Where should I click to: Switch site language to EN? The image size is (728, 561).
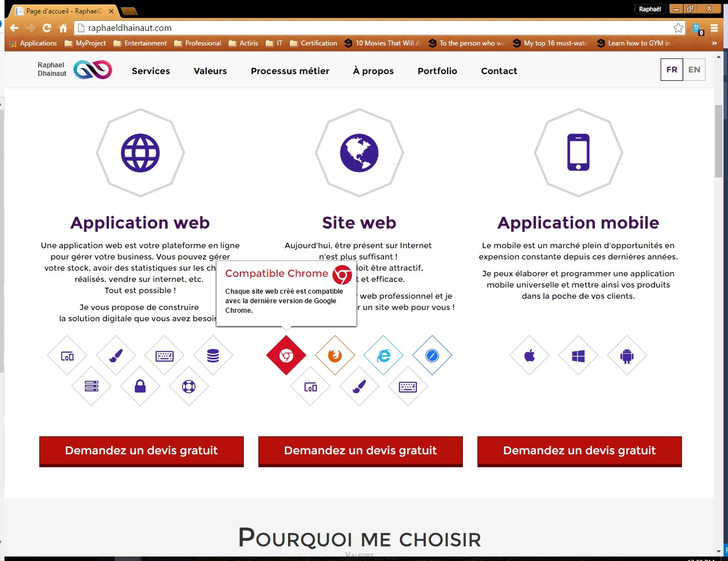click(694, 70)
